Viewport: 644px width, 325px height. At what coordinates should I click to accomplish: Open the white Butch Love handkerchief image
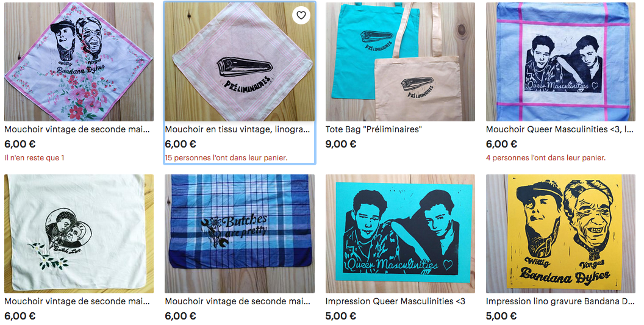pos(79,234)
